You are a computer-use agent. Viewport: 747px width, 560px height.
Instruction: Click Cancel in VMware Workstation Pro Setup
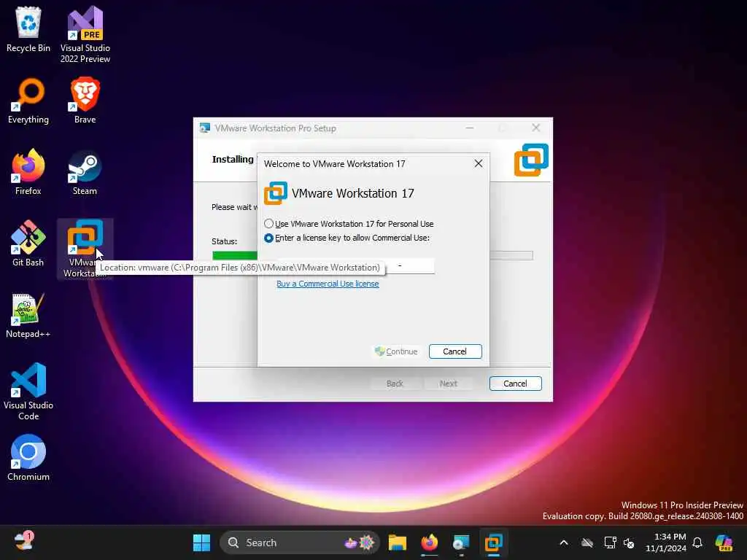pyautogui.click(x=515, y=384)
